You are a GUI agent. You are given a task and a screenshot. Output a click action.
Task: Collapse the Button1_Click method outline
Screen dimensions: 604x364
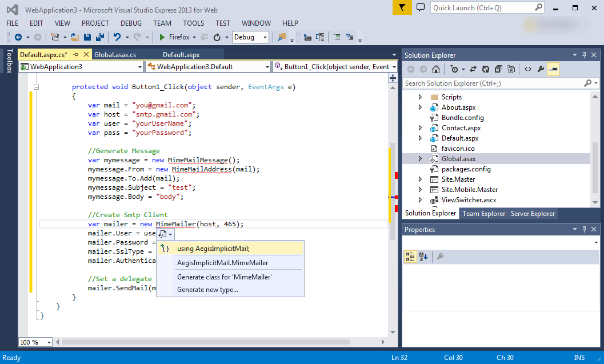36,87
